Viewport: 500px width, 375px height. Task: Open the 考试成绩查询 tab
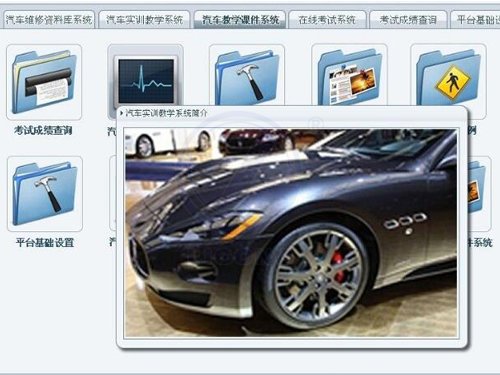click(x=408, y=20)
